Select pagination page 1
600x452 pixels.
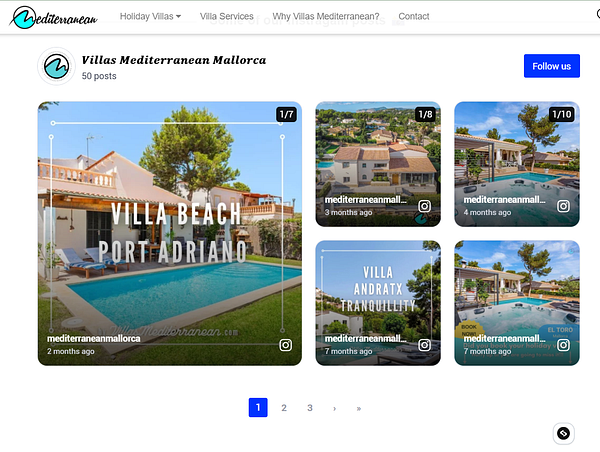click(x=258, y=408)
